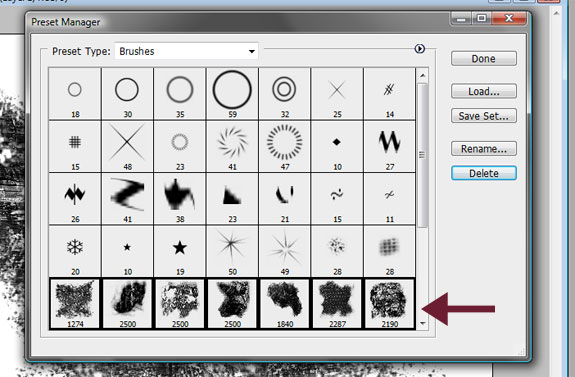Open the Preset Manager flyout menu arrow
575x377 pixels.
pyautogui.click(x=420, y=48)
